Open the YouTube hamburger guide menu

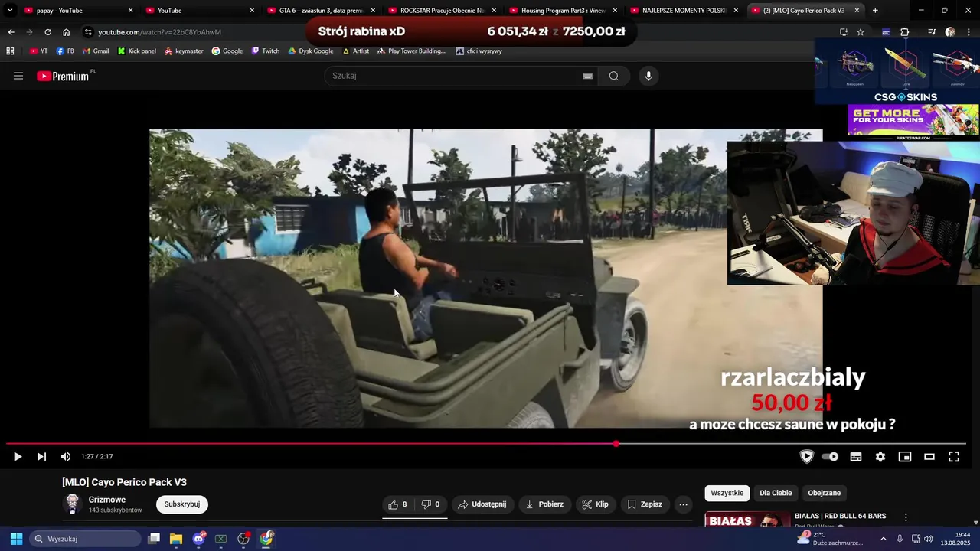[18, 76]
